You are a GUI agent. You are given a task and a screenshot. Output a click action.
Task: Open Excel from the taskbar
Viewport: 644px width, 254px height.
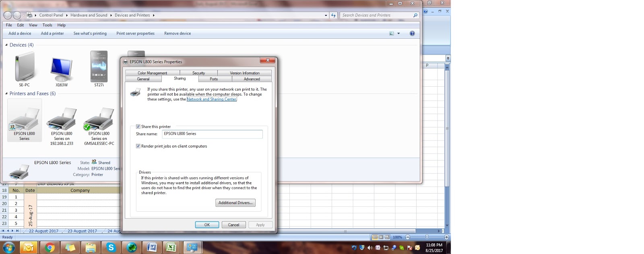(x=172, y=248)
